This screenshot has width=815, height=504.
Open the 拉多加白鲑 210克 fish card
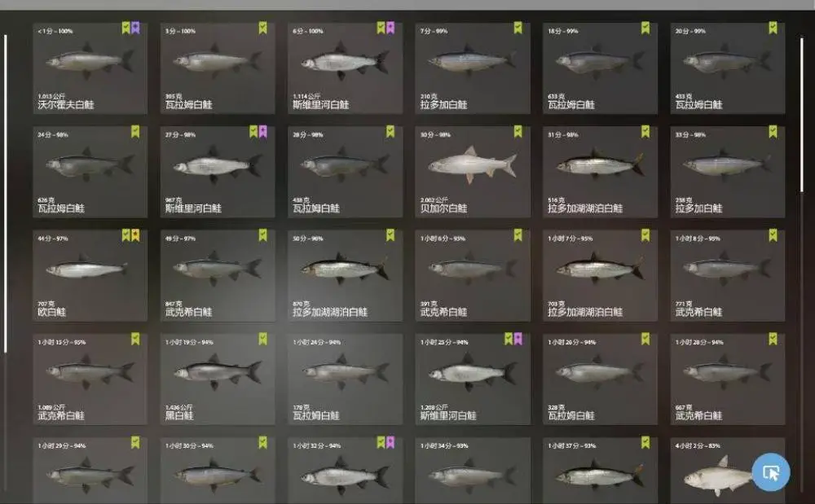coord(473,68)
